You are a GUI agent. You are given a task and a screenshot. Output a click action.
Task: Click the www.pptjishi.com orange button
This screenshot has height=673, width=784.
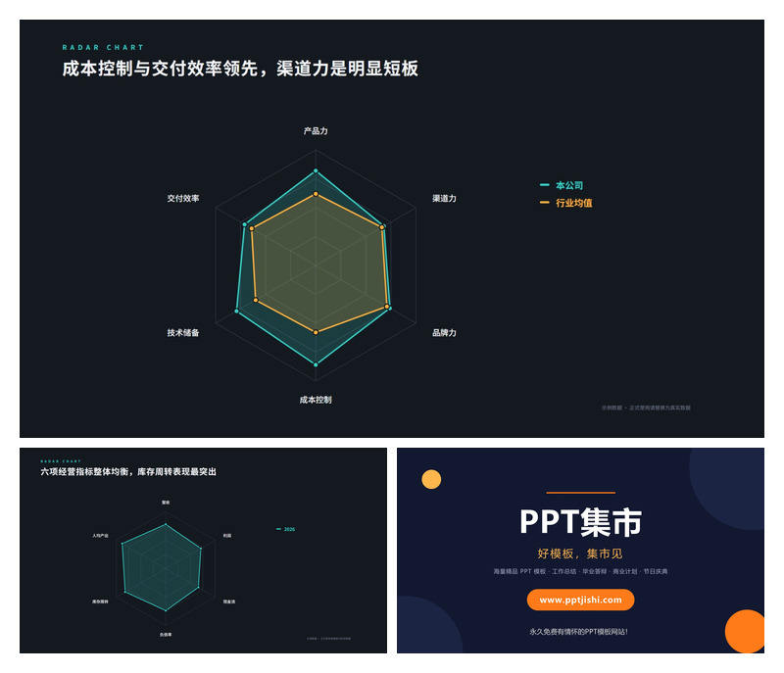[x=580, y=600]
